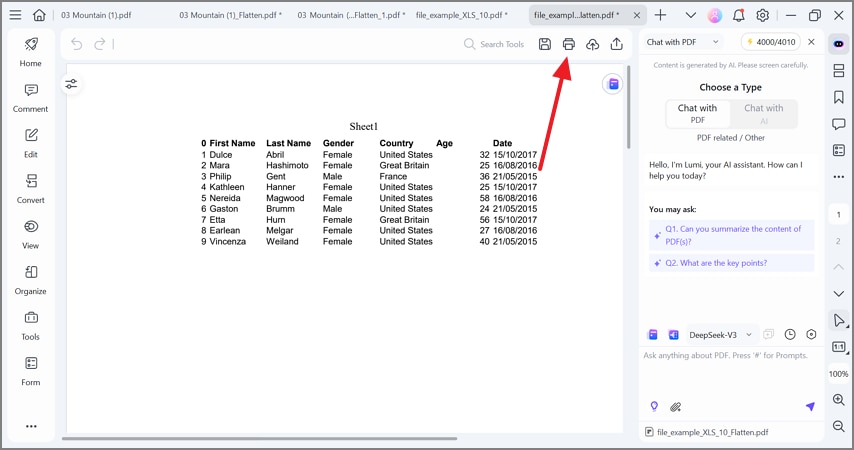
Task: Expand the Chat with PDF dropdown
Action: [x=682, y=42]
